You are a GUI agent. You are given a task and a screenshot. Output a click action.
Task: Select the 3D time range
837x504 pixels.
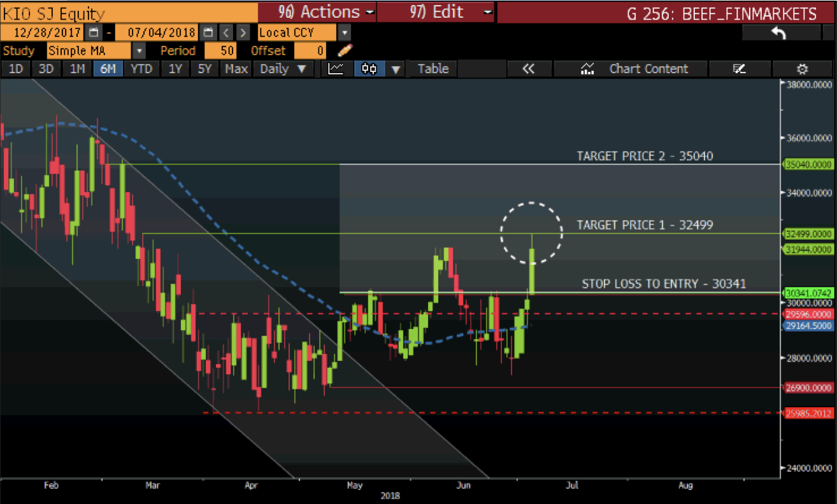(46, 69)
